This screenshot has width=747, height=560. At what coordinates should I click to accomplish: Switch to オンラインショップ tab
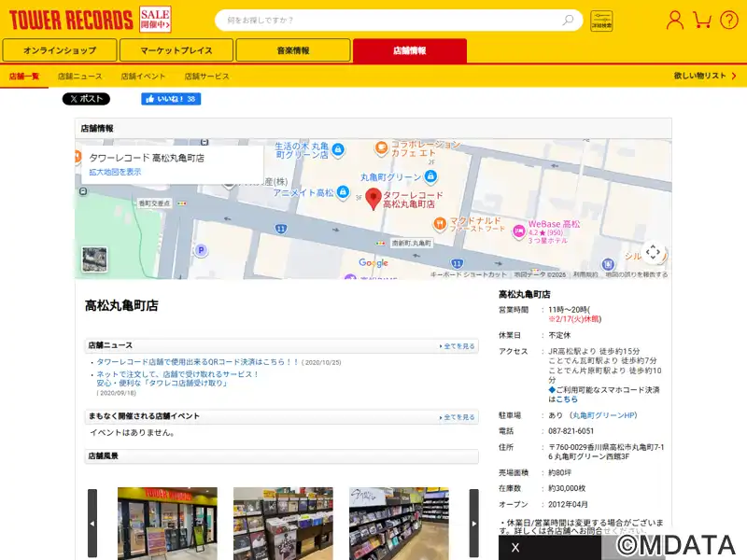click(x=60, y=50)
